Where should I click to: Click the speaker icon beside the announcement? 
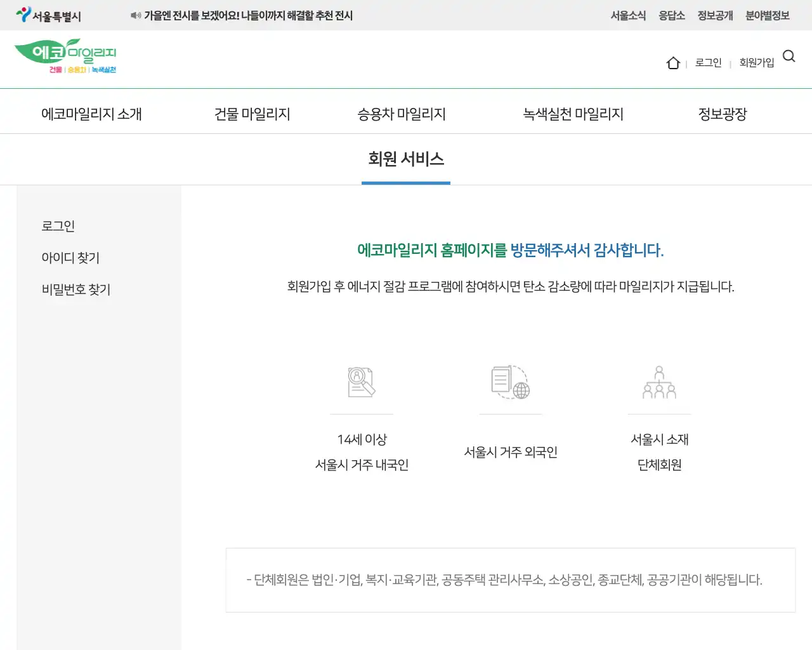(136, 15)
